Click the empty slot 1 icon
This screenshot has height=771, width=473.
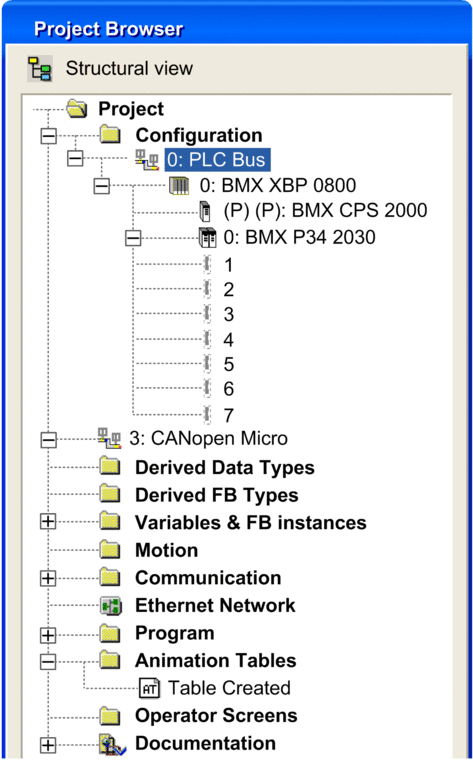click(207, 265)
